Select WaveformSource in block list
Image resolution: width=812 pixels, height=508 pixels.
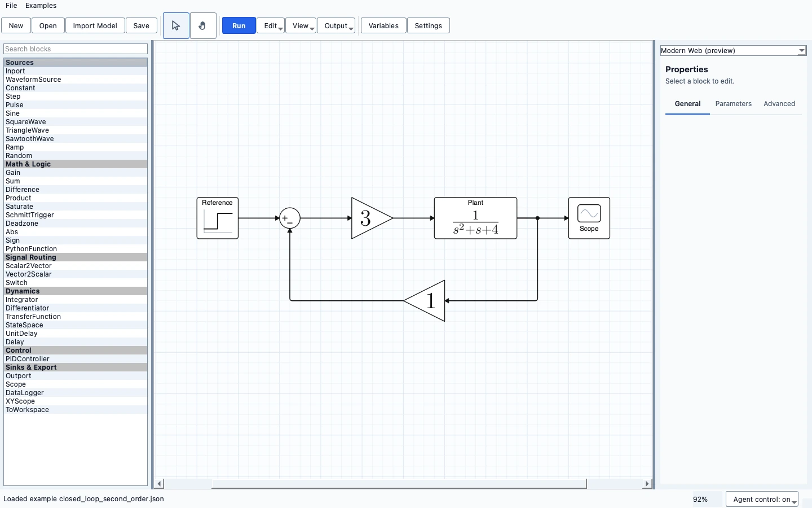pos(76,80)
